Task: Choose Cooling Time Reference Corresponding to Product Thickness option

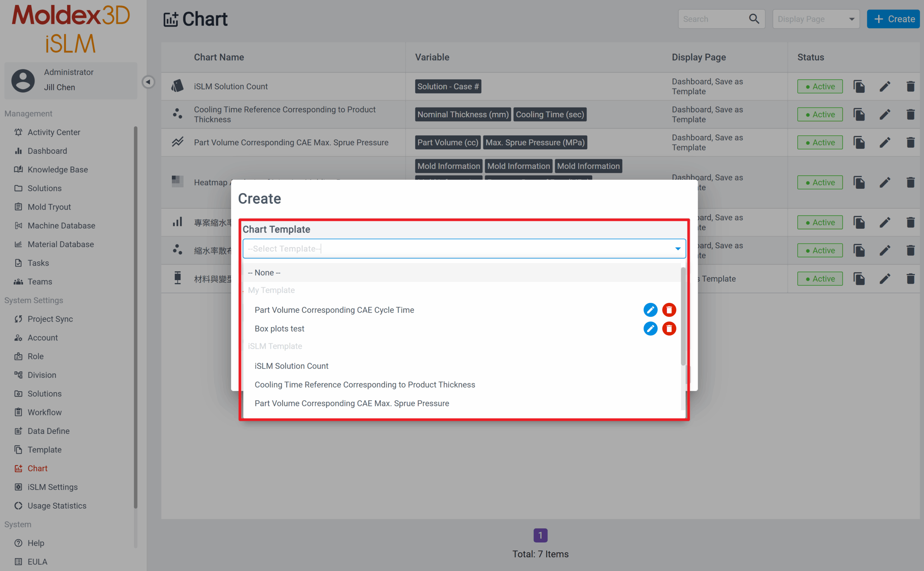Action: [x=462, y=385]
